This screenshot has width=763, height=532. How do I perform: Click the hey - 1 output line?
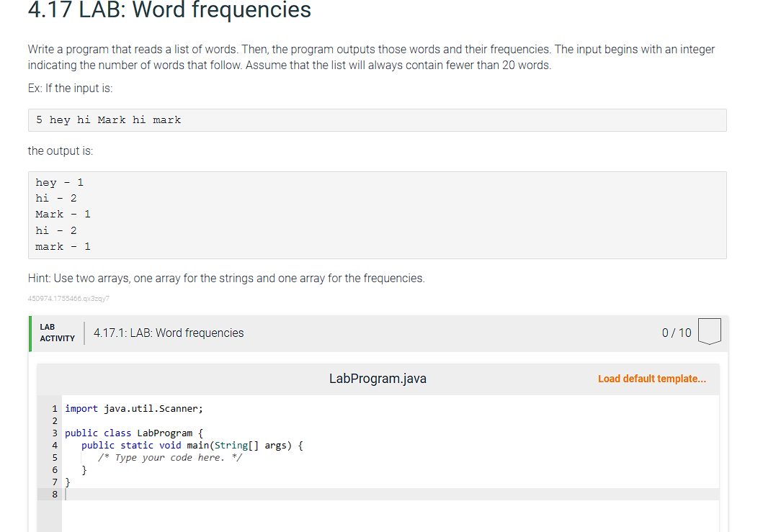[x=58, y=181]
